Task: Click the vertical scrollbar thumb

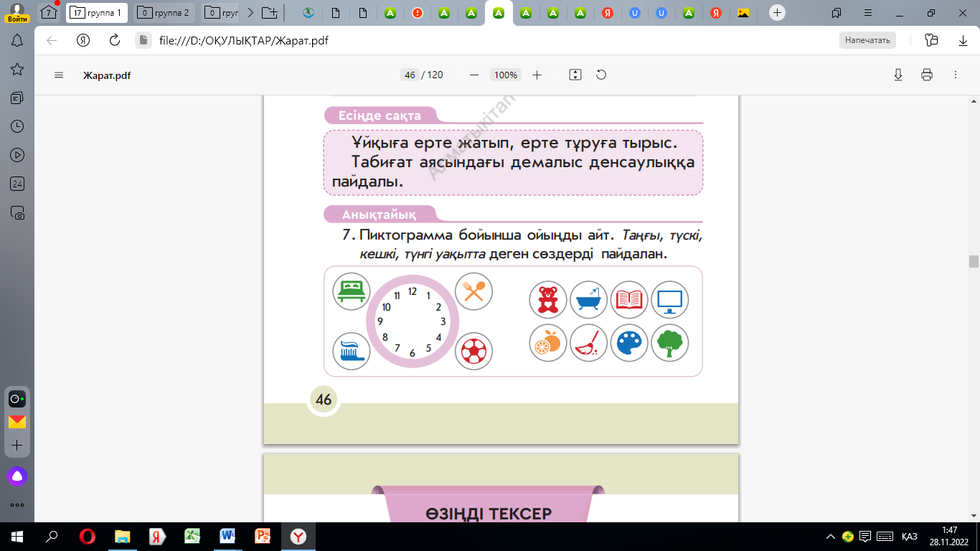Action: coord(974,261)
